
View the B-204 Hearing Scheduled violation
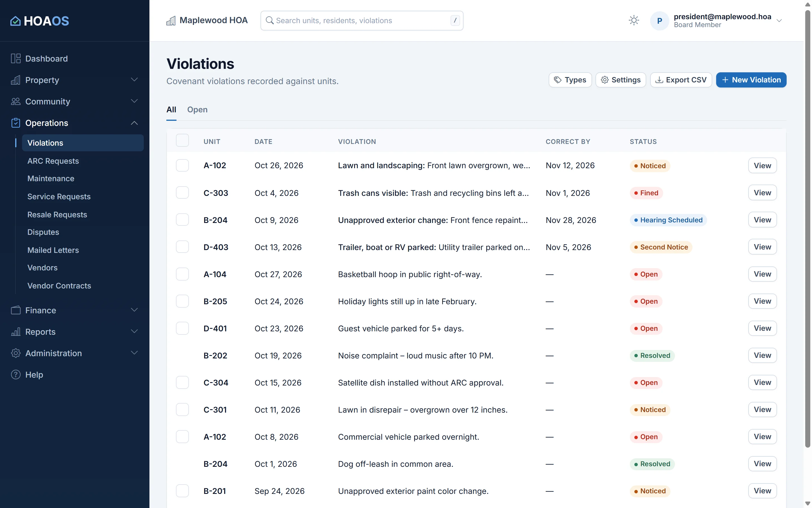click(x=762, y=220)
